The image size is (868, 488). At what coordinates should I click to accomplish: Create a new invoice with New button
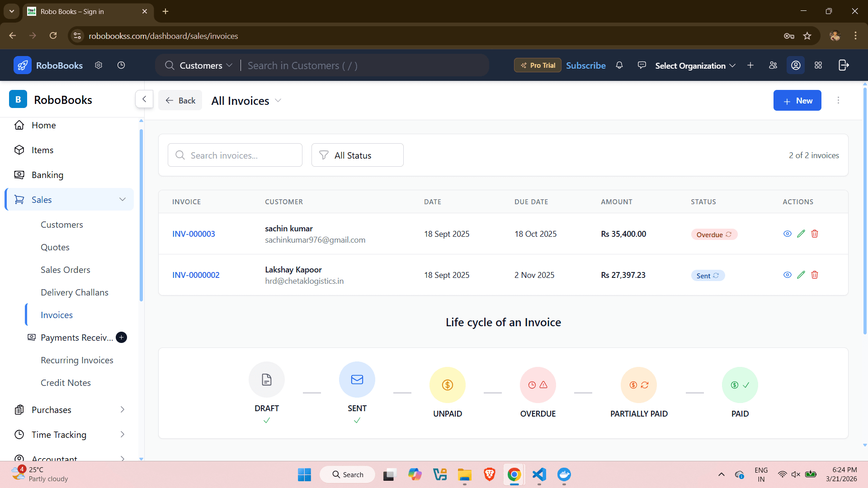point(797,100)
